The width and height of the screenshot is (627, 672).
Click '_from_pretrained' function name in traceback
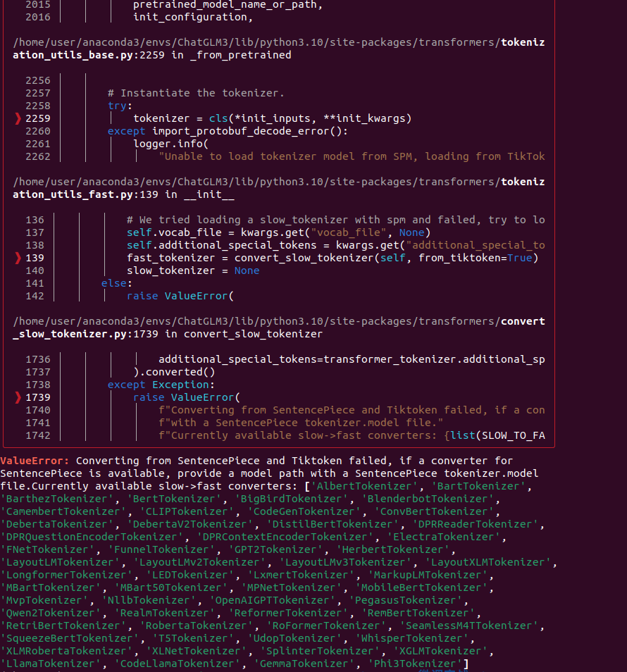(240, 55)
